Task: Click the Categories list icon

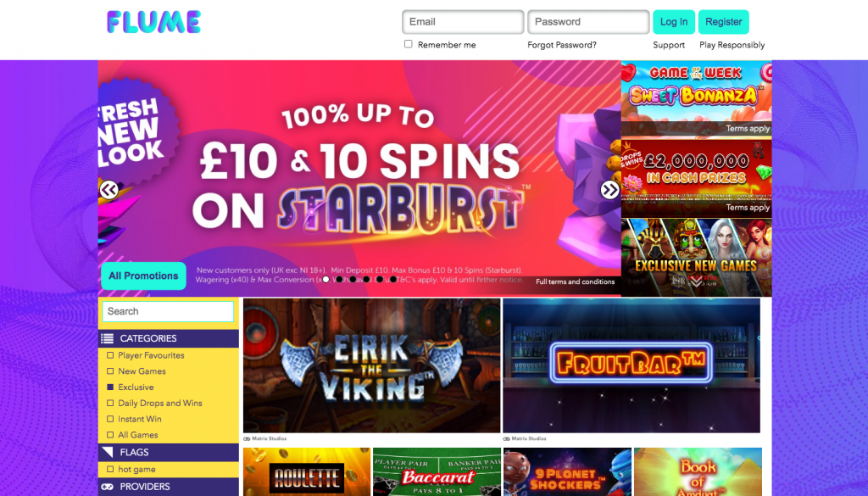Action: click(x=108, y=338)
